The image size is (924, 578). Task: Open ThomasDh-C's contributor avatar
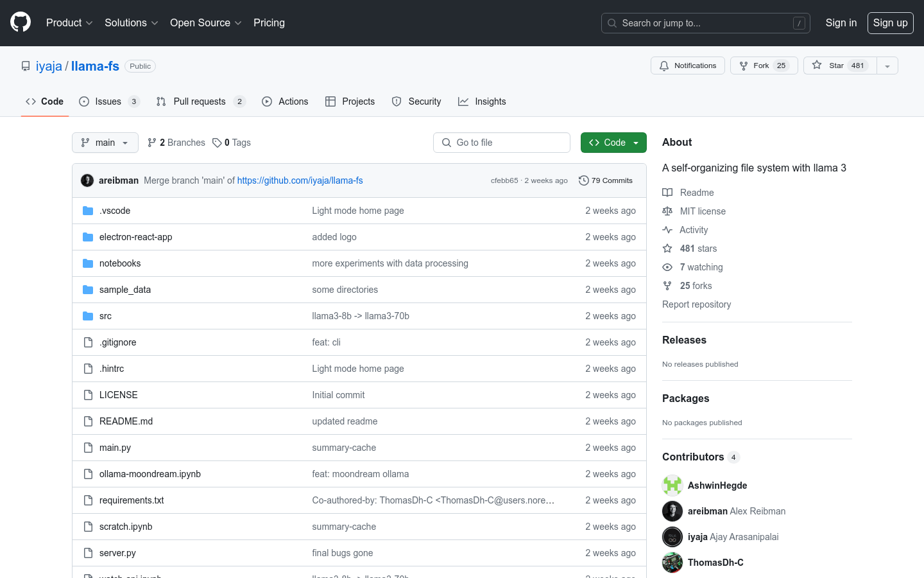[672, 563]
